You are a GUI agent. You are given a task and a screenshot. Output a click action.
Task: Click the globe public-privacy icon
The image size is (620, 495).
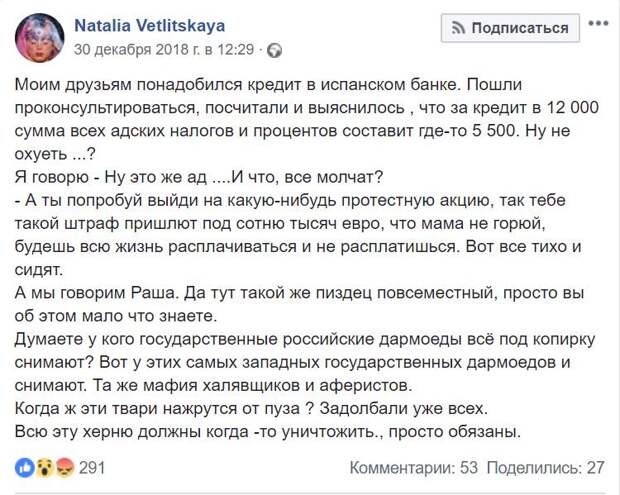pyautogui.click(x=274, y=51)
